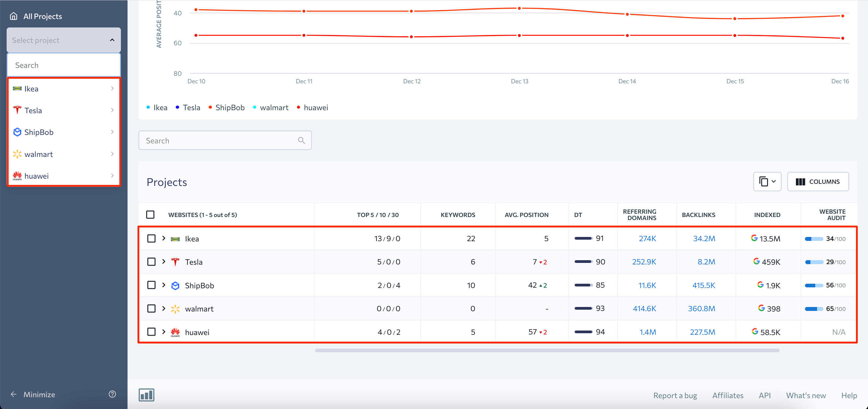Expand the ShipBob row in table
868x409 pixels.
[164, 285]
